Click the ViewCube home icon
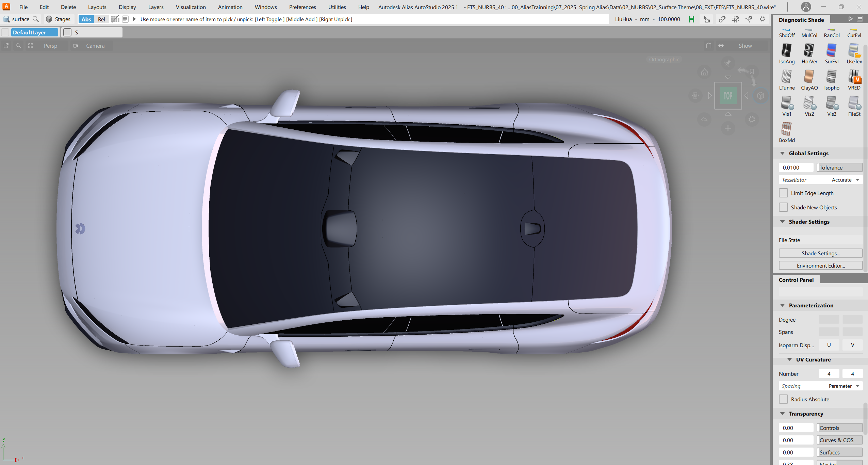868x465 pixels. [704, 72]
